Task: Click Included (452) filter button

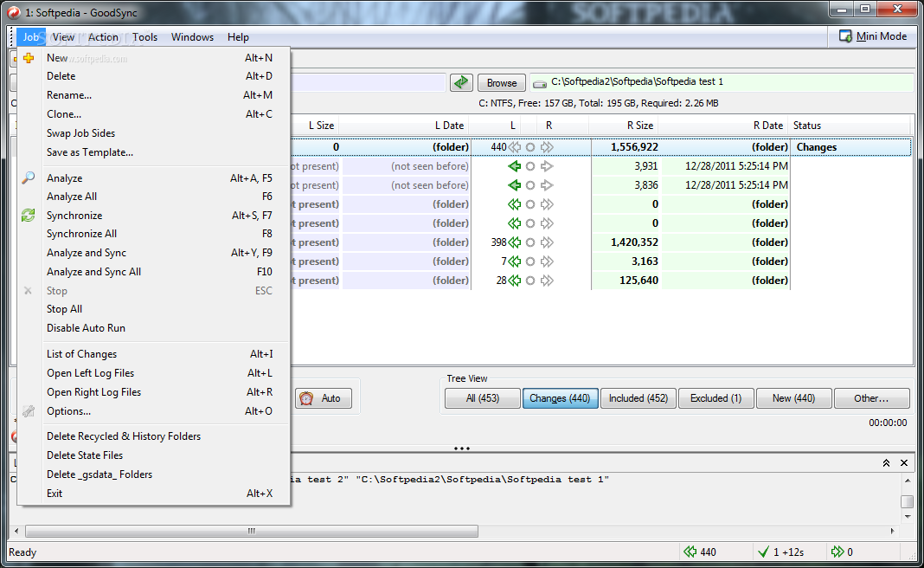Action: pos(638,398)
